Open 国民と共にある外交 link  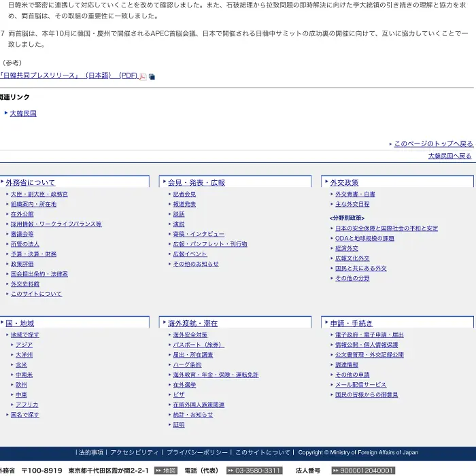tap(360, 269)
